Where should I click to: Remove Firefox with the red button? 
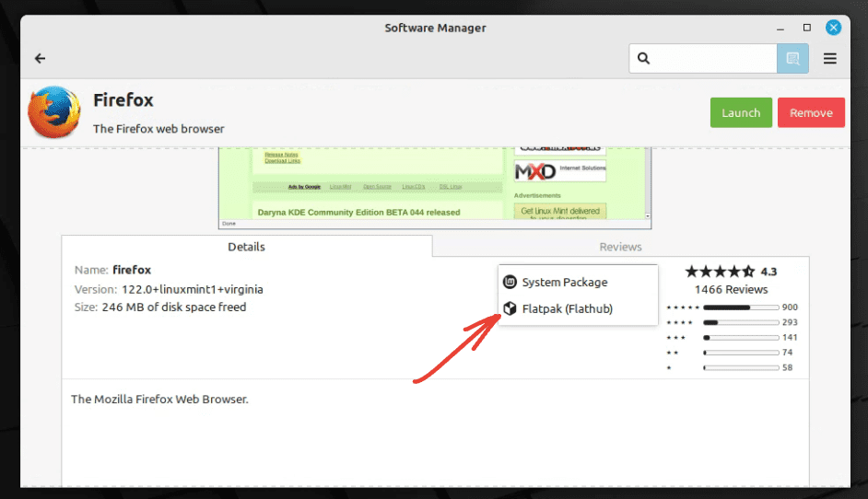[x=811, y=113]
